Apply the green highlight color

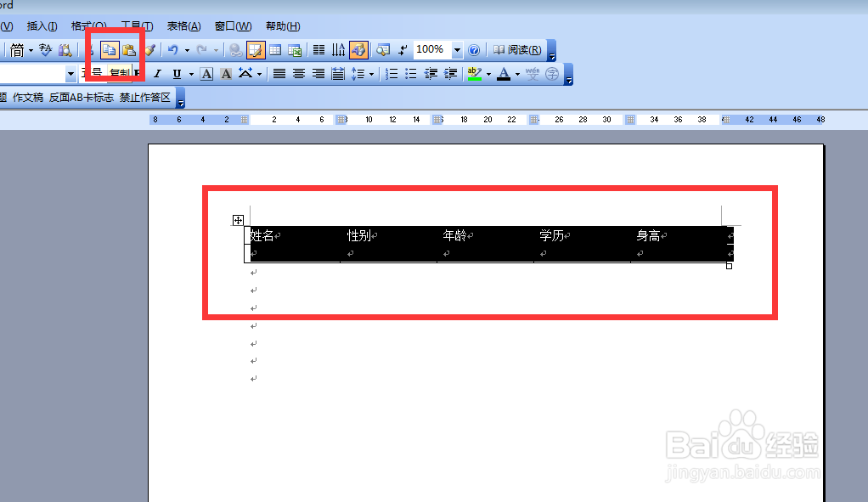click(x=475, y=74)
